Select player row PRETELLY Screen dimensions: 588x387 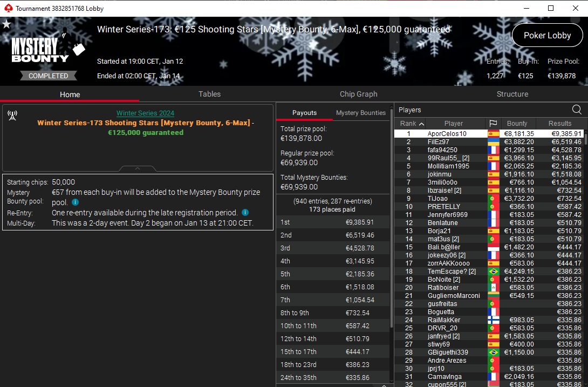(489, 206)
